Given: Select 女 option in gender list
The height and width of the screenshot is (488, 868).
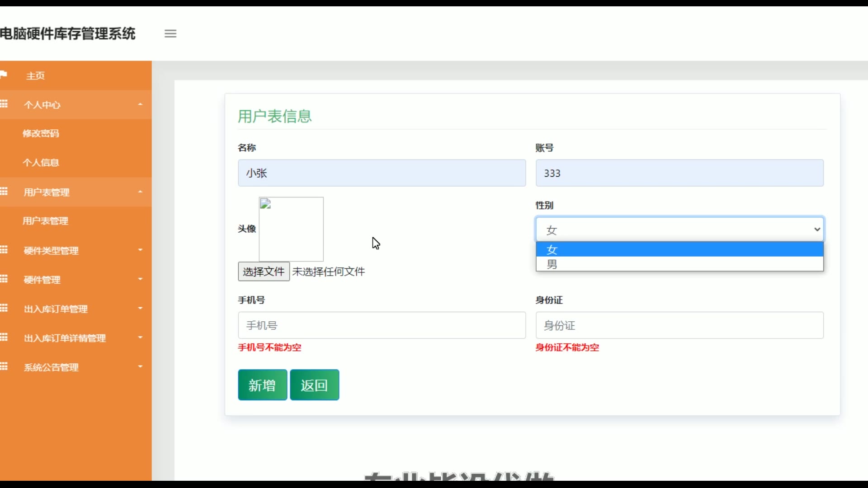Looking at the screenshot, I should 679,249.
